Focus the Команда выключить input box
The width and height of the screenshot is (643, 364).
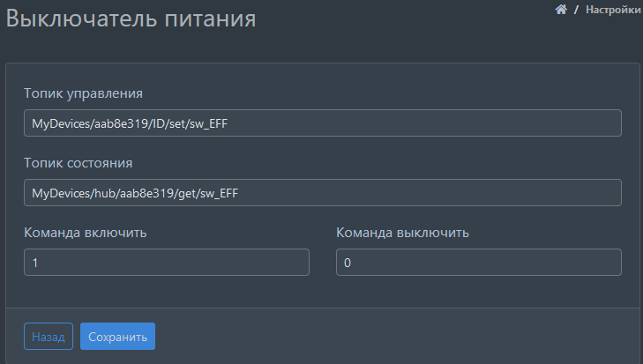point(479,263)
